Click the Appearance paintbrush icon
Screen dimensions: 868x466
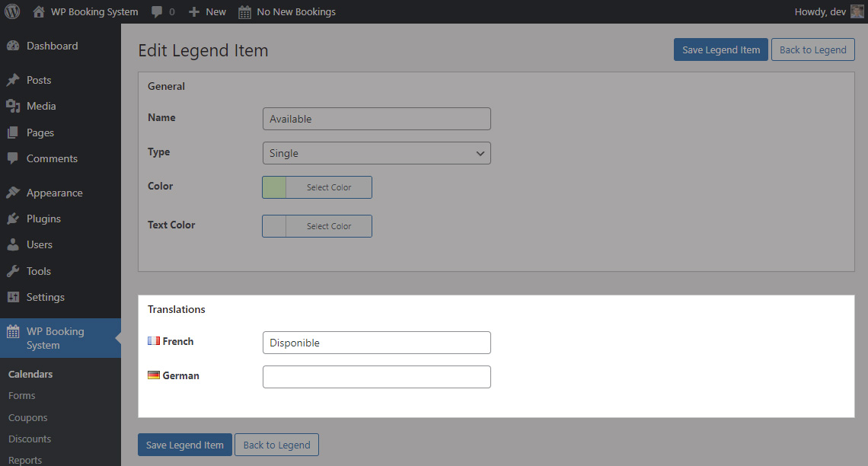pyautogui.click(x=13, y=193)
